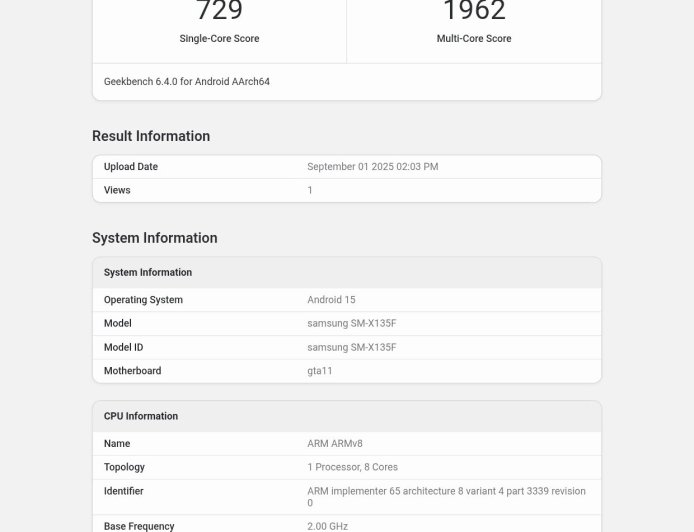Click the Single-Core Score label
The height and width of the screenshot is (532, 694).
[x=219, y=39]
